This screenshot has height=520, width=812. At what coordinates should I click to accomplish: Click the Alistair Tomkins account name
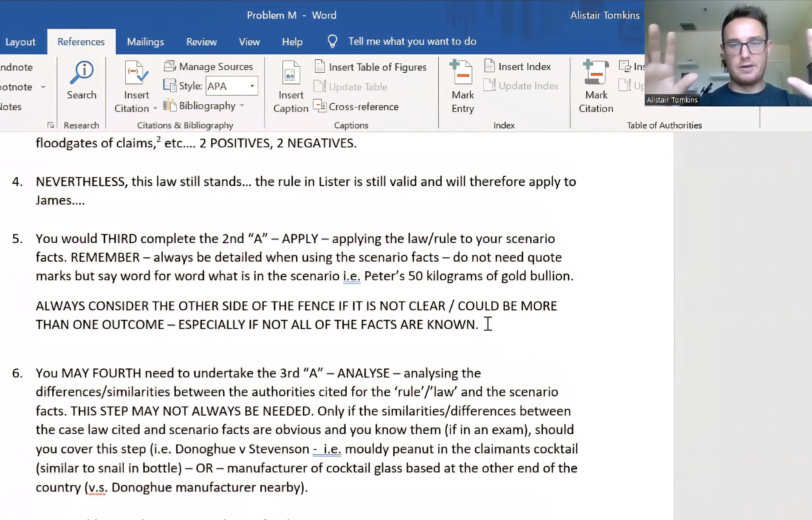click(x=605, y=15)
